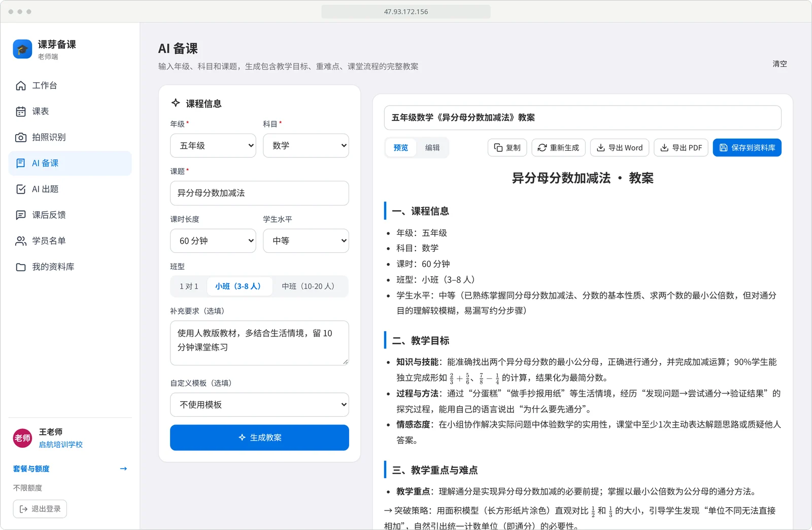Image resolution: width=812 pixels, height=530 pixels.
Task: Open 拍照识别 camera icon in sidebar
Action: tap(21, 138)
